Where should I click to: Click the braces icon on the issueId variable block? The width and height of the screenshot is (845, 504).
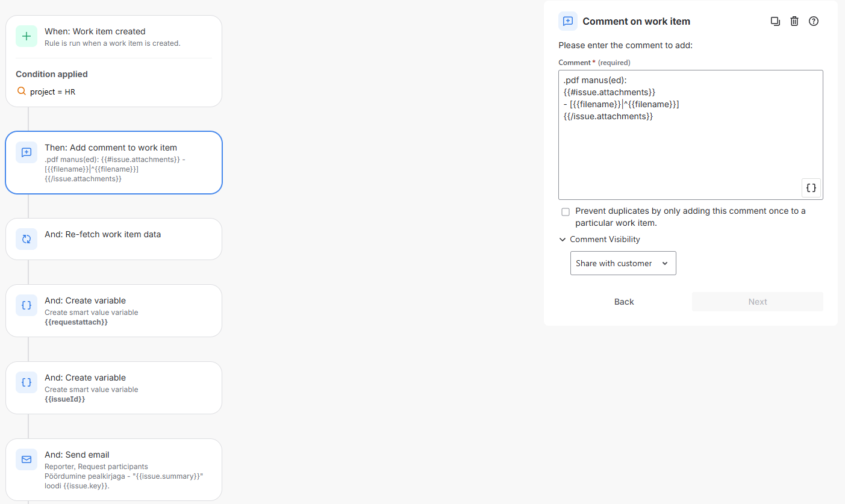(26, 382)
